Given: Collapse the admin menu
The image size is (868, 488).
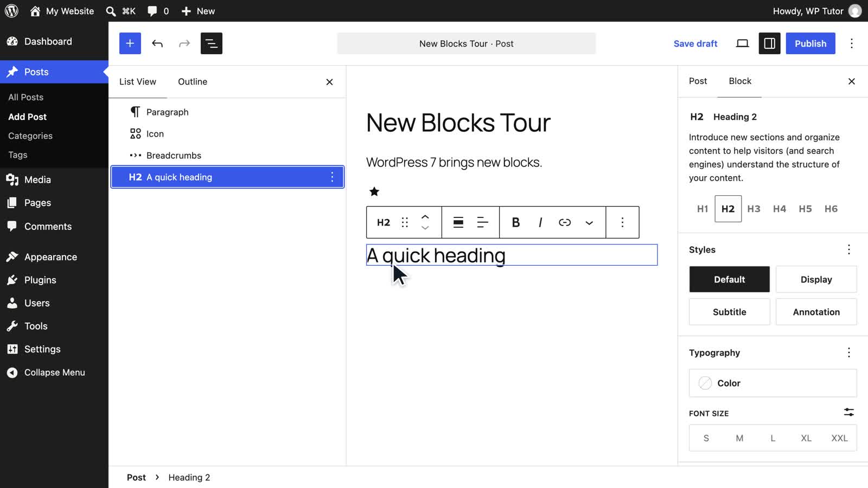Looking at the screenshot, I should (54, 373).
